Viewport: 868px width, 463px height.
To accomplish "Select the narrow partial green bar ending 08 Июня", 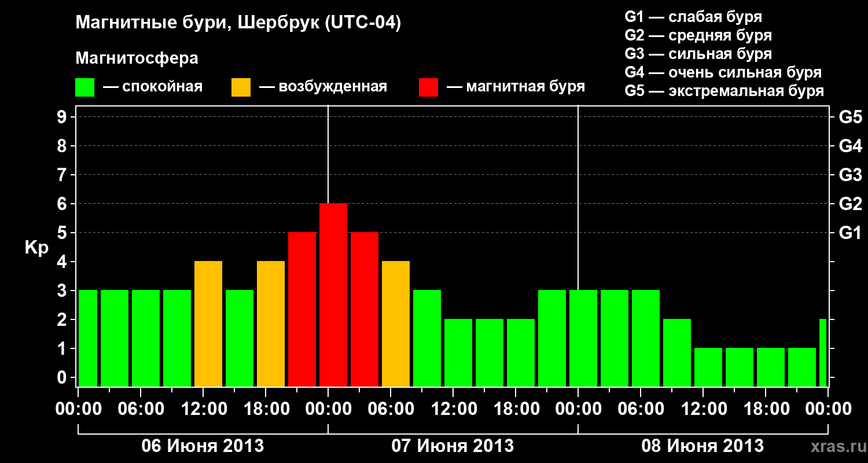I will click(823, 353).
